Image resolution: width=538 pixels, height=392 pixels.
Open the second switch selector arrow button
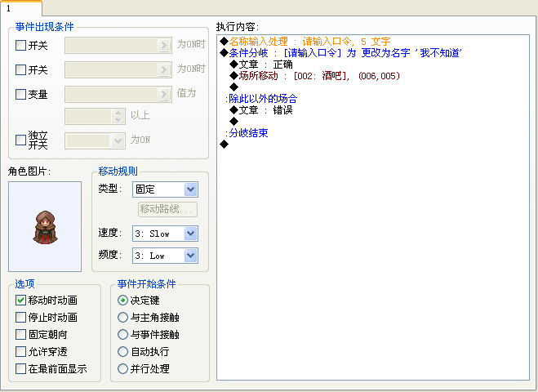[x=164, y=69]
